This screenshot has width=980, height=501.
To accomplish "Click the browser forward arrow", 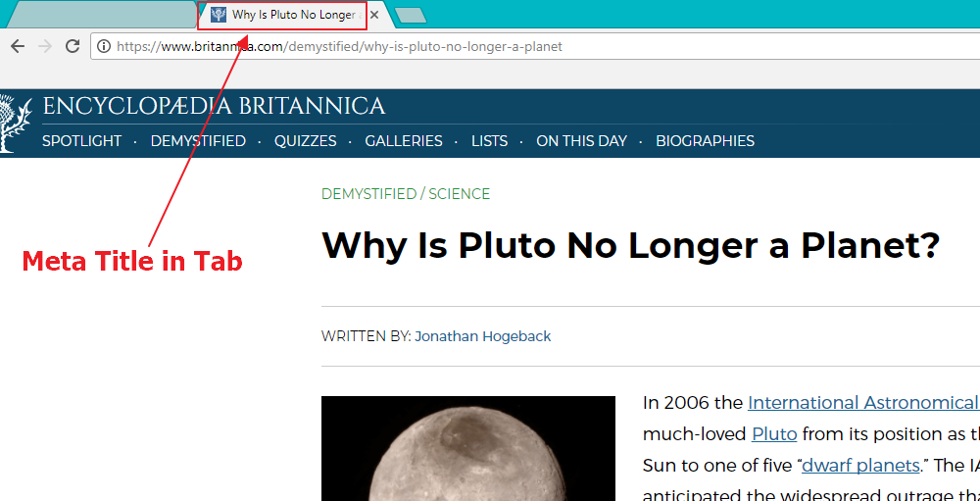I will coord(45,46).
